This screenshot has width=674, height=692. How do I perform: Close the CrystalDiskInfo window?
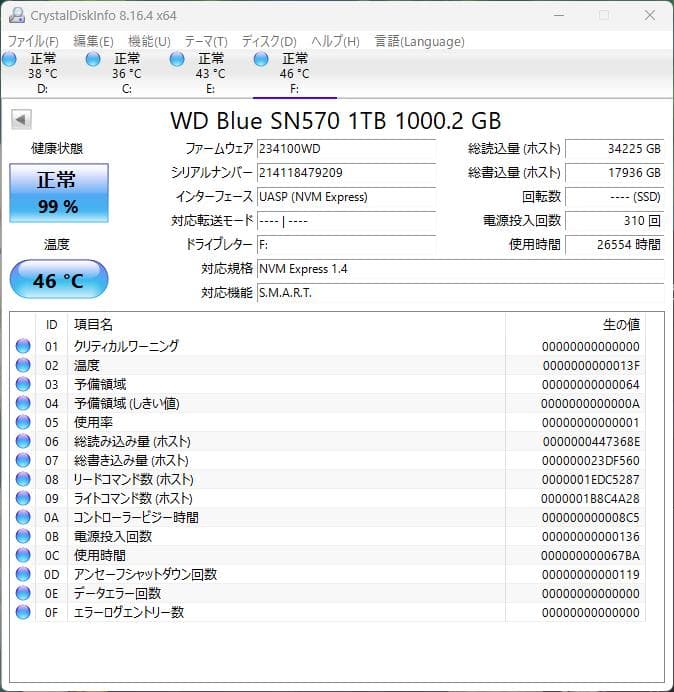(650, 15)
